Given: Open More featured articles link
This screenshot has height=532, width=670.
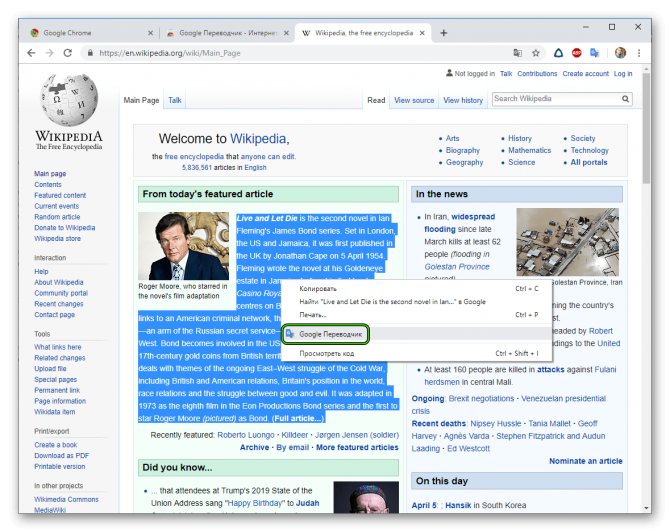Looking at the screenshot, I should point(357,447).
